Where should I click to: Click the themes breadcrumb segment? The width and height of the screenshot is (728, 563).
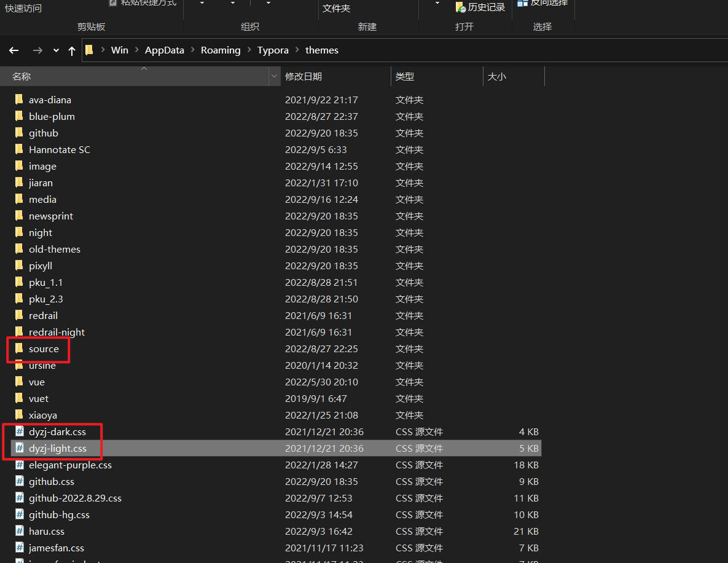point(322,50)
